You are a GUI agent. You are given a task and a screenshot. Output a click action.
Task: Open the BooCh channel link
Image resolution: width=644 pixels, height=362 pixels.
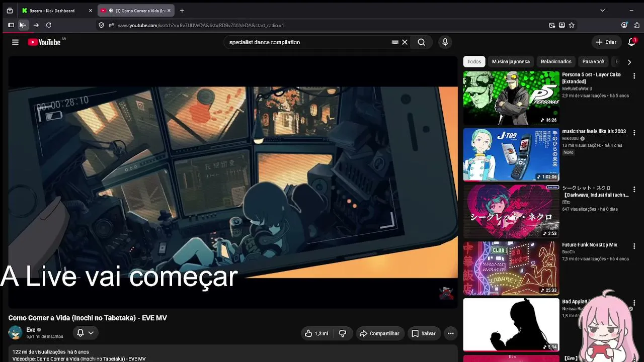pyautogui.click(x=569, y=252)
